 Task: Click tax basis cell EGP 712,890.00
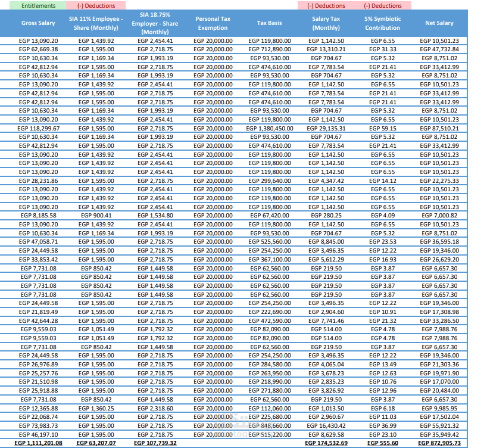tap(269, 49)
